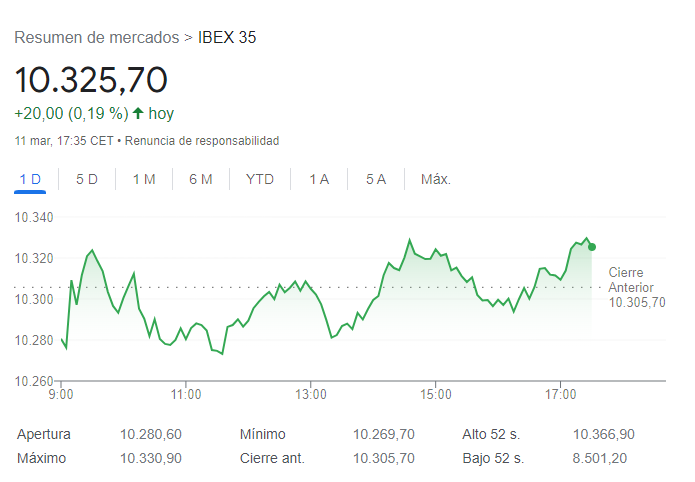The width and height of the screenshot is (695, 482).
Task: Switch to the 5 D tab
Action: coord(87,179)
